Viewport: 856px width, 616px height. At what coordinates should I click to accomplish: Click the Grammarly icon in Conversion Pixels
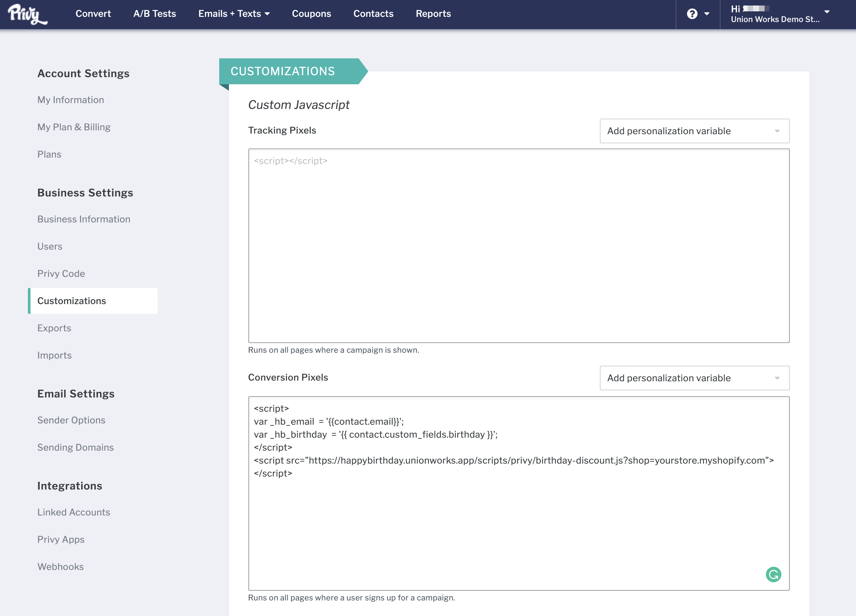click(x=773, y=574)
